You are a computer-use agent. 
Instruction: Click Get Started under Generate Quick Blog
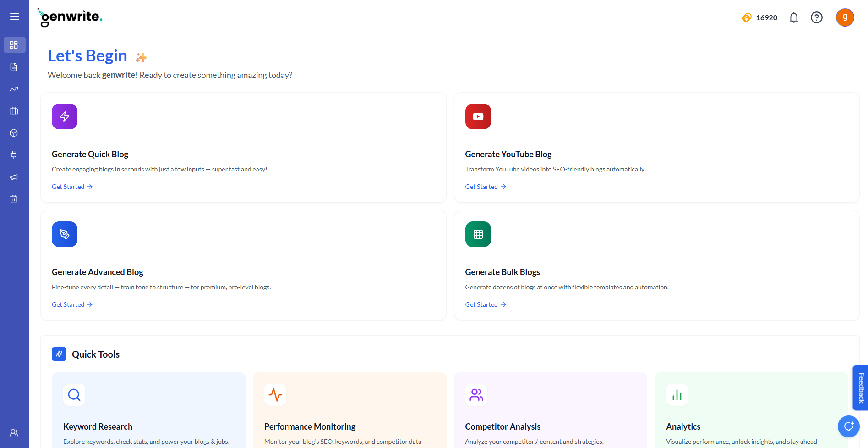click(x=72, y=187)
